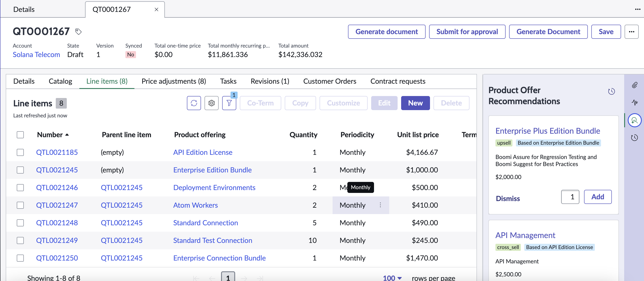Open the Standard Test Connection product offering
The width and height of the screenshot is (644, 281).
[212, 240]
